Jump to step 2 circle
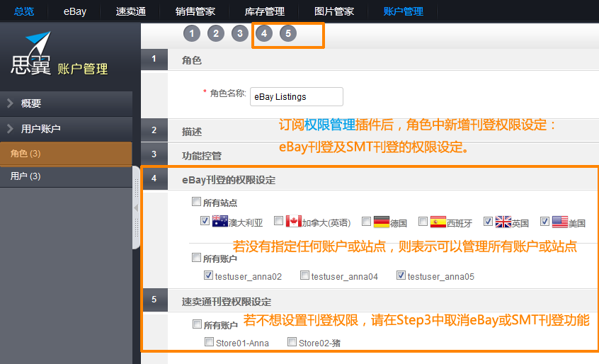 click(x=216, y=33)
